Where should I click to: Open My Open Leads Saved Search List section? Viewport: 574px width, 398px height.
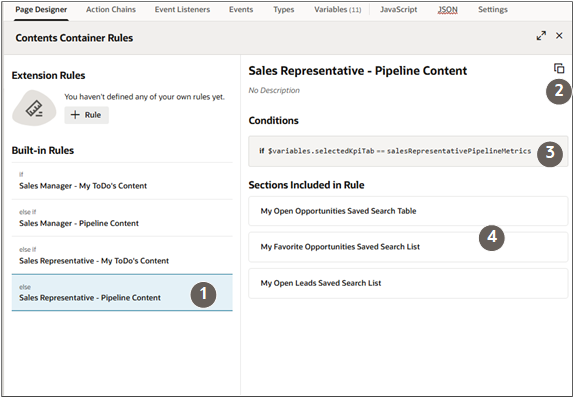click(408, 283)
